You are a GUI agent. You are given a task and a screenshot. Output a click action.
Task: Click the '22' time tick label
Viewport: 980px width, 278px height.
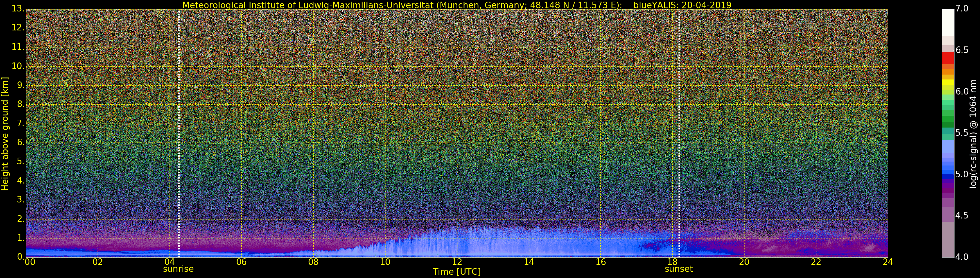(x=816, y=262)
